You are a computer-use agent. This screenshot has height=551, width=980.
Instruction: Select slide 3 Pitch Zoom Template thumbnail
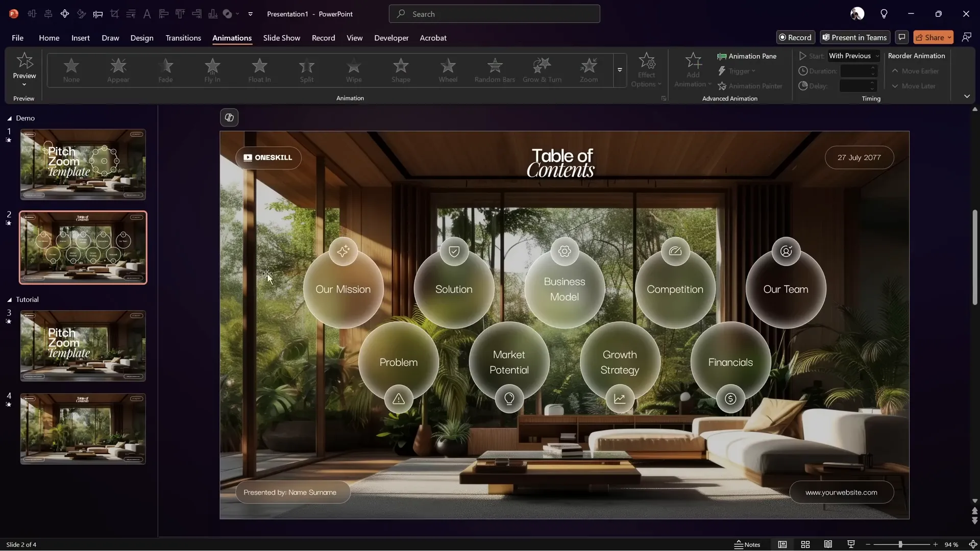click(83, 345)
